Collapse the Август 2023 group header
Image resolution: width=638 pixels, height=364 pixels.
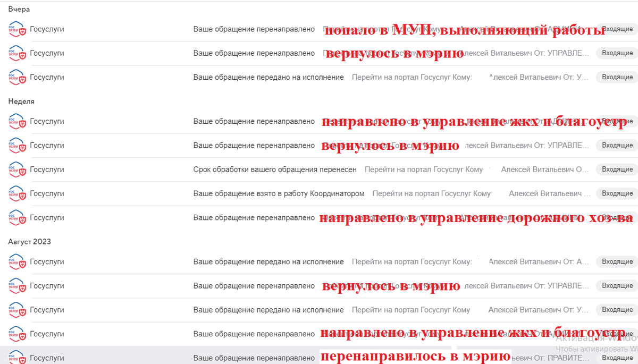pyautogui.click(x=30, y=241)
